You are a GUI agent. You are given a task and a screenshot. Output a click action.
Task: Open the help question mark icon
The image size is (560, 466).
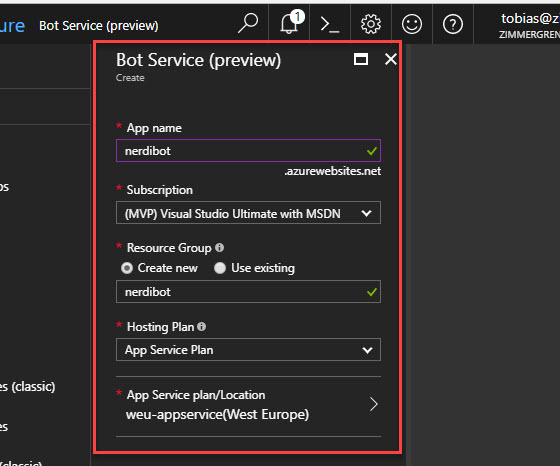click(x=453, y=24)
